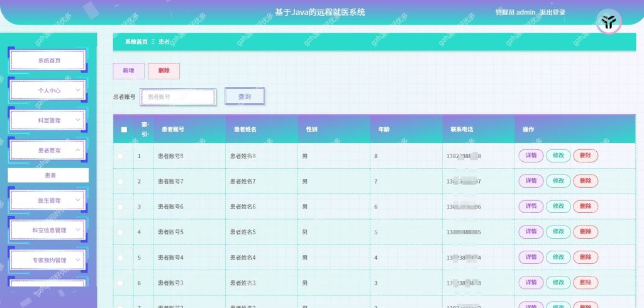Click the 查询 search button
The width and height of the screenshot is (644, 308).
[245, 96]
